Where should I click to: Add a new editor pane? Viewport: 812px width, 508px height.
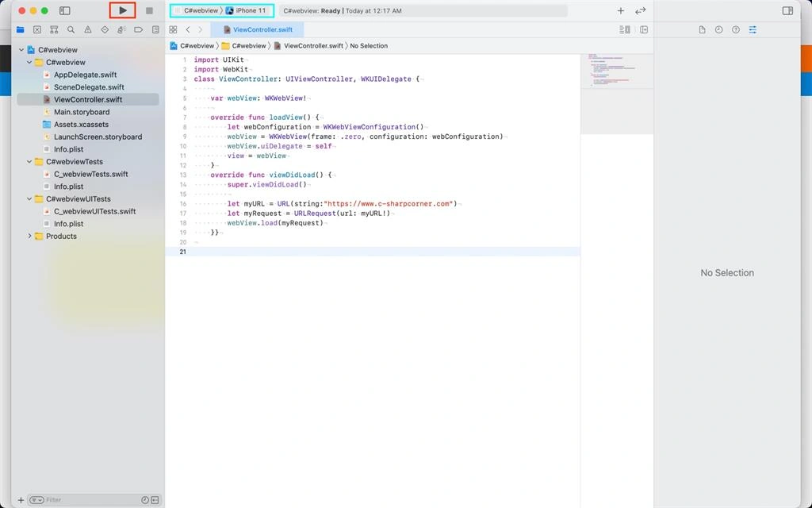click(644, 29)
